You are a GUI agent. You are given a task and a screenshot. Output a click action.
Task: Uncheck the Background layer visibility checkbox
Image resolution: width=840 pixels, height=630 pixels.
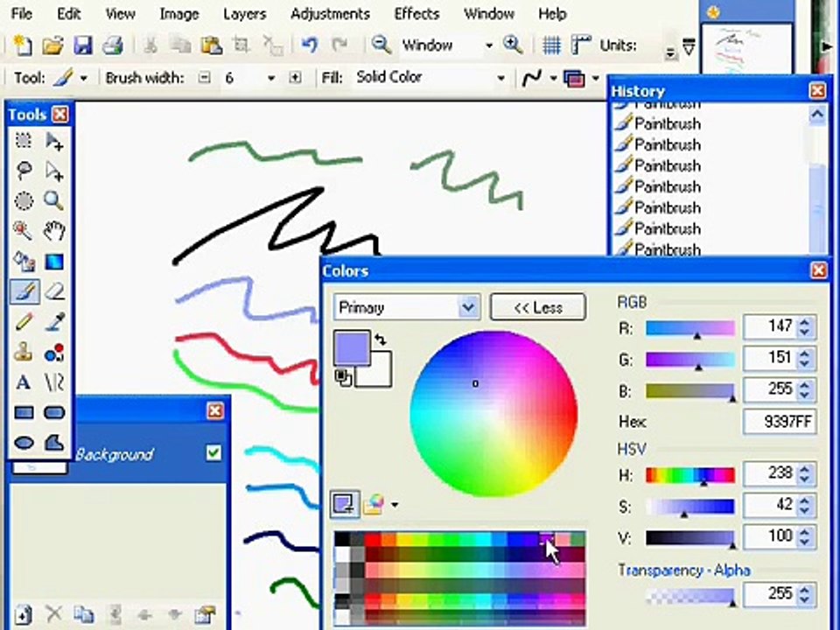tap(213, 453)
